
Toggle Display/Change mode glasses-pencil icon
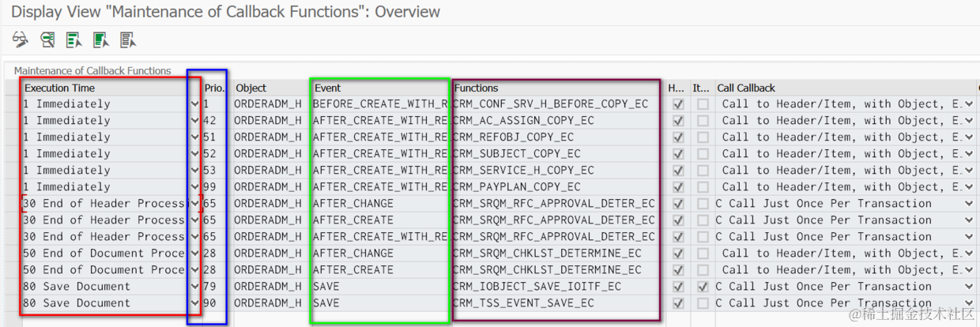[21, 39]
